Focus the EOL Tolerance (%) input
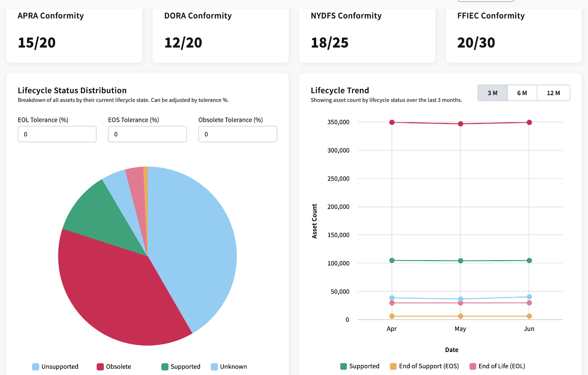588x375 pixels. click(x=57, y=134)
